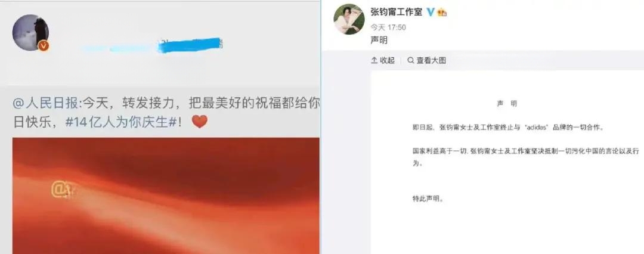Click the membership crown icon beside the username
Viewport: 644px width, 254px height.
pos(442,12)
